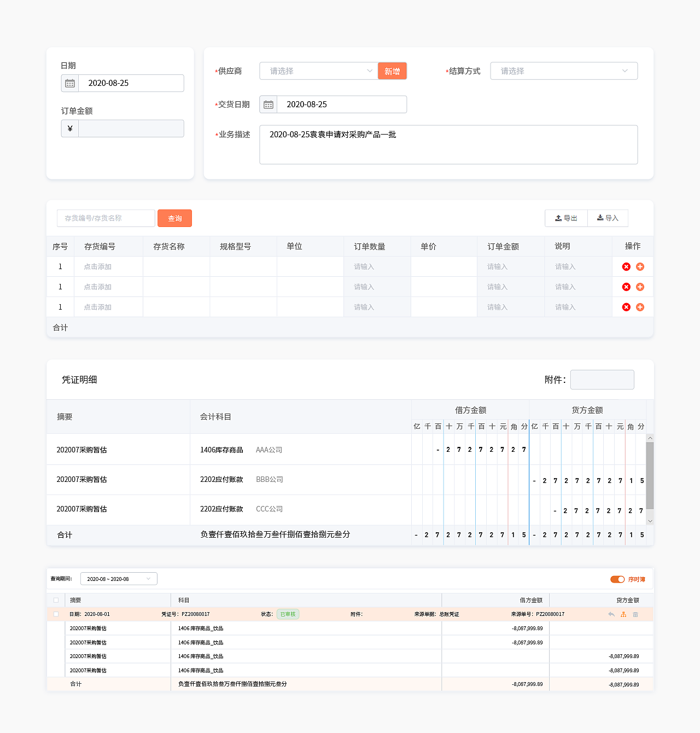This screenshot has height=733, width=700.
Task: Open the 结算方式 dropdown
Action: pos(564,71)
